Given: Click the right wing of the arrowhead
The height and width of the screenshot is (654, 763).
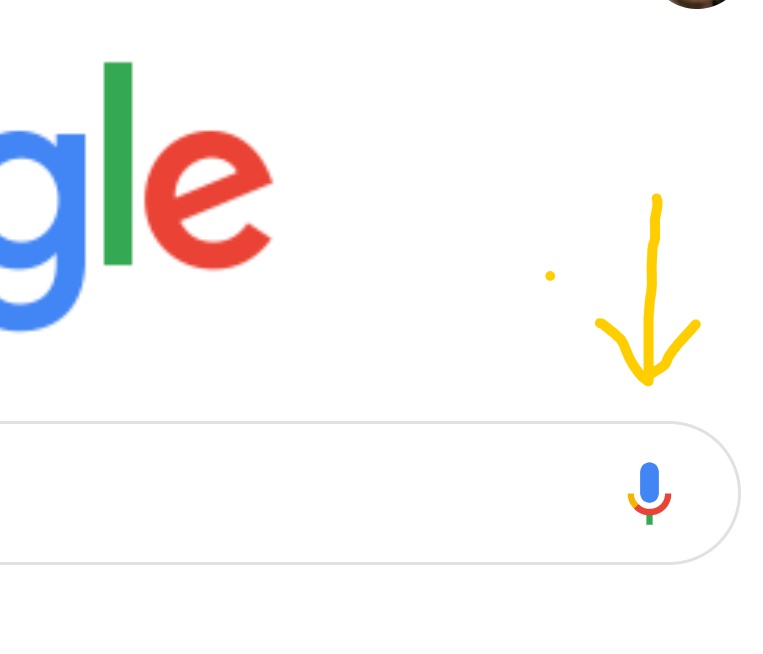Looking at the screenshot, I should click(678, 344).
